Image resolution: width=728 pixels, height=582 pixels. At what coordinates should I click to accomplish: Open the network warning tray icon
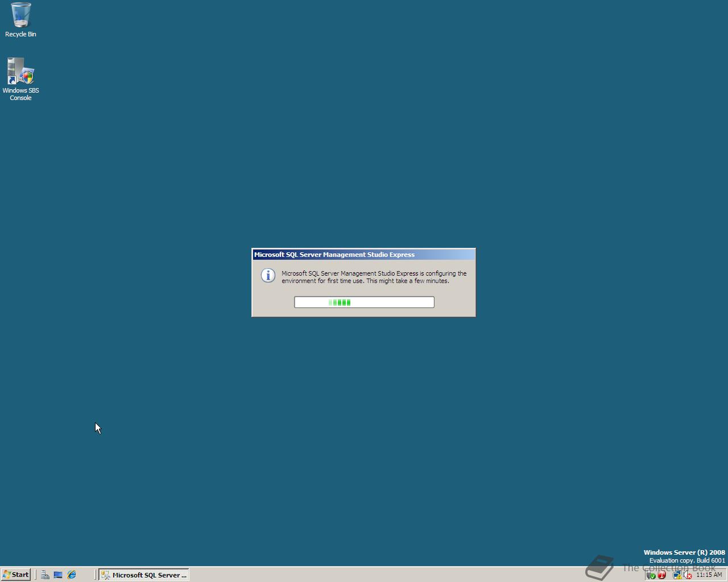tap(677, 575)
